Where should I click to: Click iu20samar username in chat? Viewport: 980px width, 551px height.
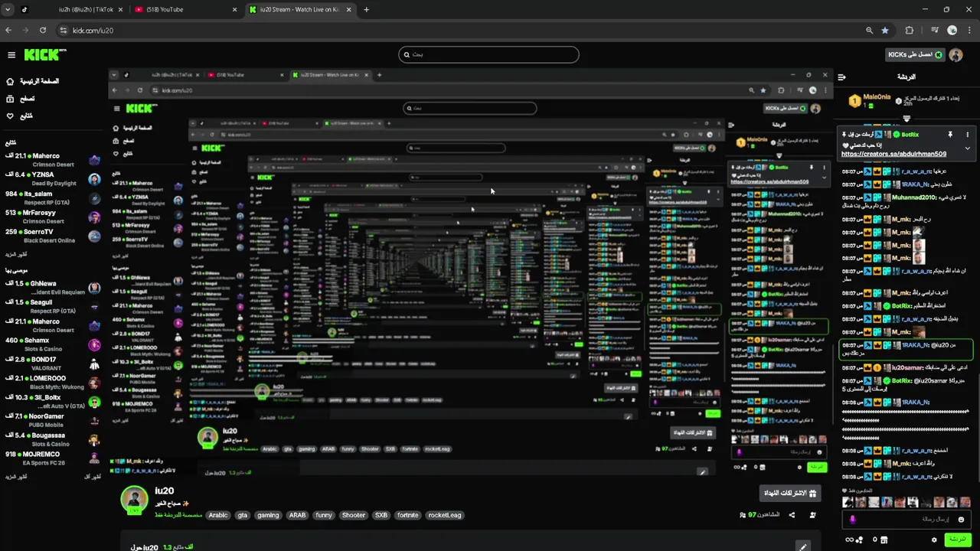[x=906, y=368]
